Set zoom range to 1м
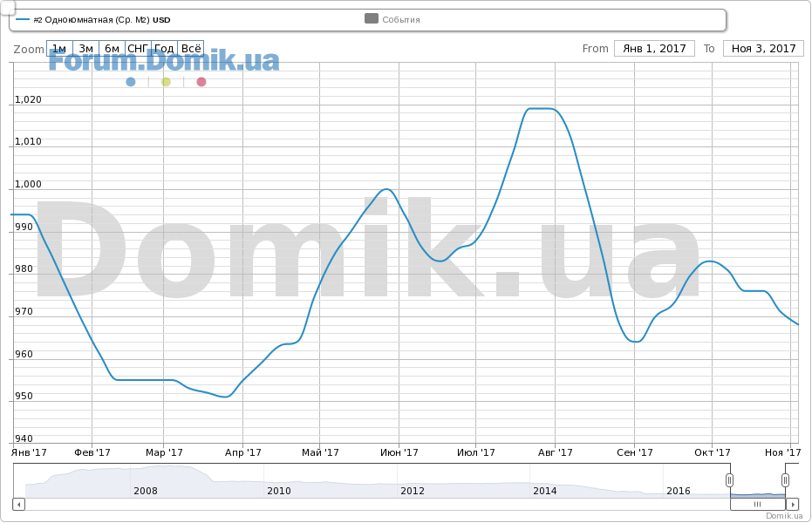Screen dimensions: 812x523 59,49
